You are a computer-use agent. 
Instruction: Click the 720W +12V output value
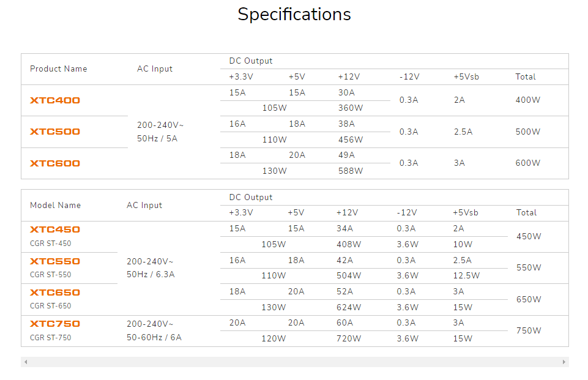349,338
